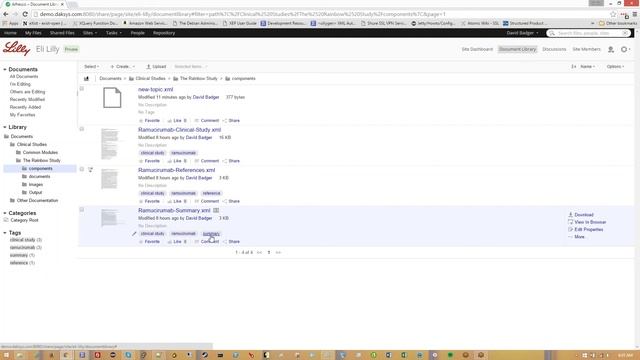Open the People page in top bar

pos(138,33)
